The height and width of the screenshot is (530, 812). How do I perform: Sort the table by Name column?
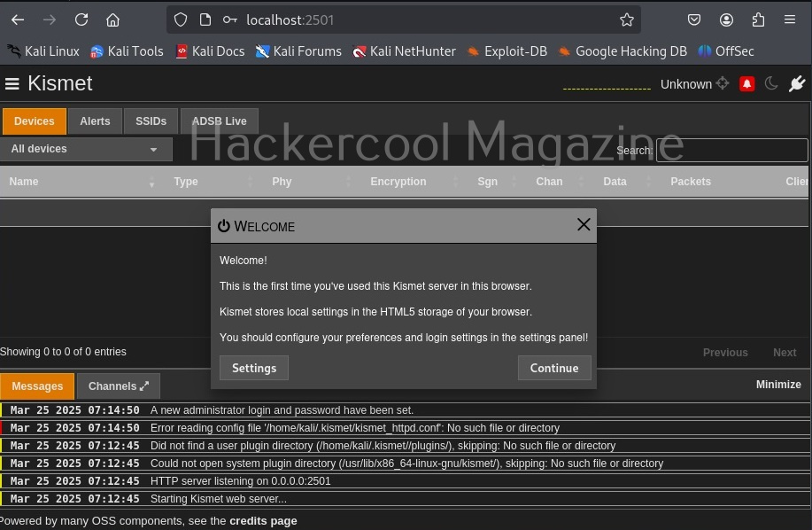pyautogui.click(x=81, y=182)
